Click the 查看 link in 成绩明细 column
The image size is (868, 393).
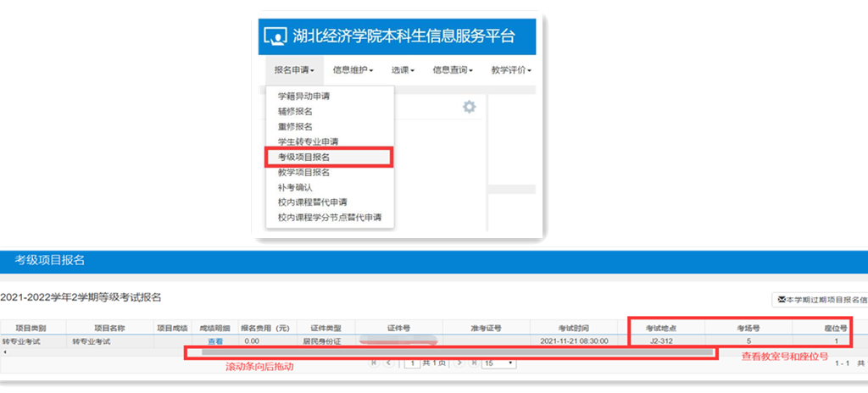point(215,341)
